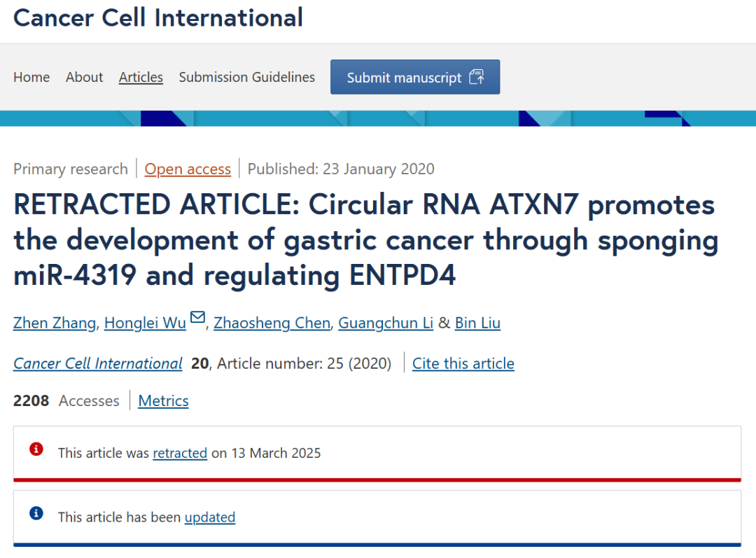Screen dimensions: 756x558
Task: Click the Submit manuscript button
Action: [415, 77]
